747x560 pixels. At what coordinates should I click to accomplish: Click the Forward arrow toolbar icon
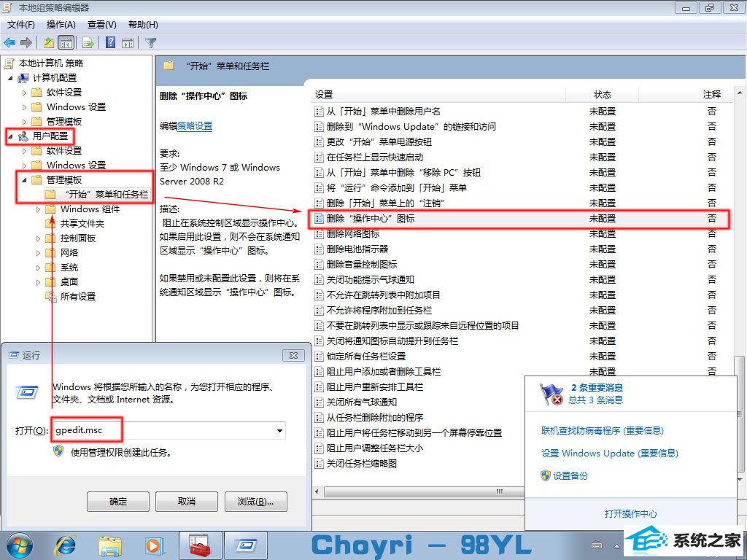coord(26,42)
